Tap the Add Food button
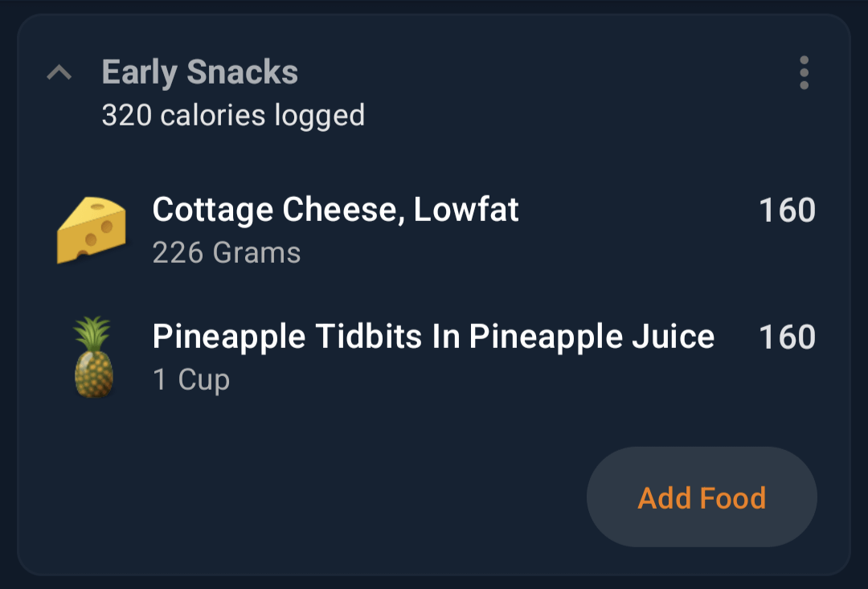The height and width of the screenshot is (589, 868). (x=702, y=497)
